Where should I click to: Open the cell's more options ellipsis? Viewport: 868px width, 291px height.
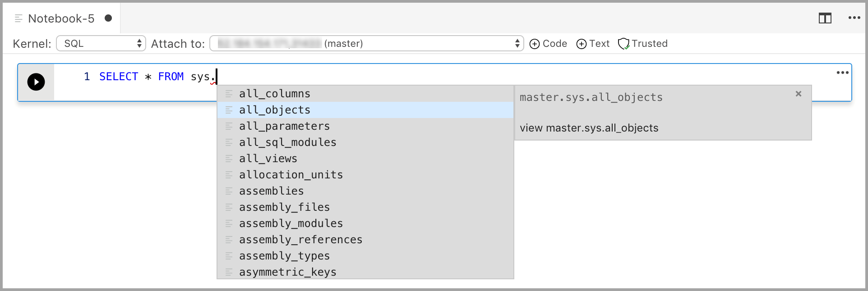coord(842,73)
